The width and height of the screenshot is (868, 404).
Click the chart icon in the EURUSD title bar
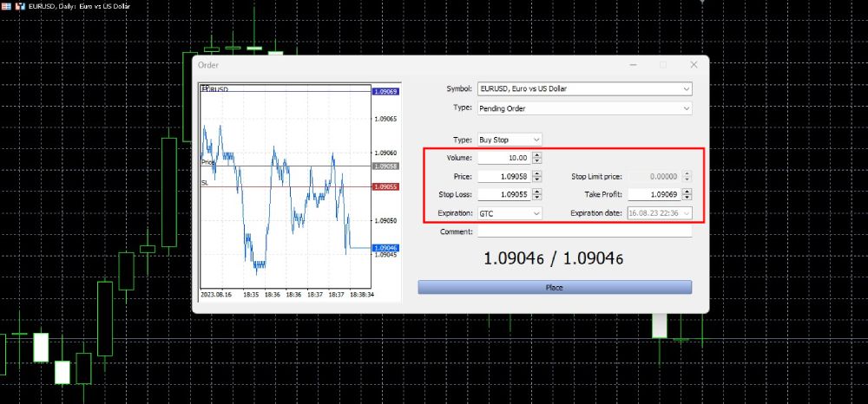click(x=20, y=7)
